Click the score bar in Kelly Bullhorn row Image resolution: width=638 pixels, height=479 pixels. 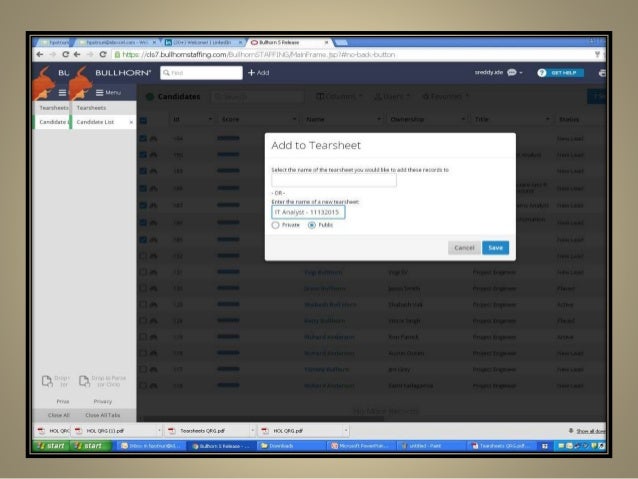pos(228,320)
